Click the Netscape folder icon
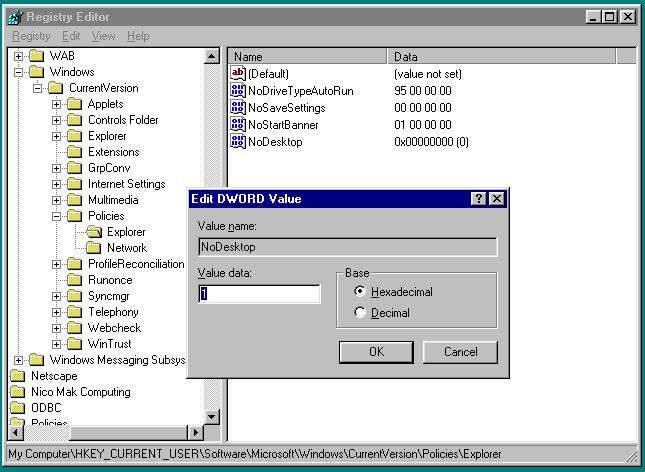 (17, 376)
